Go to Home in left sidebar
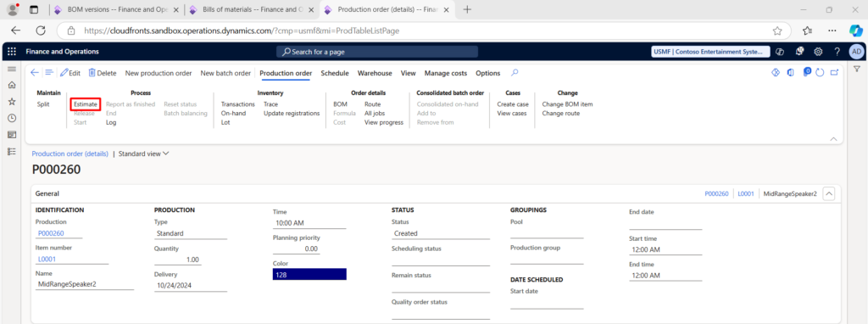Image resolution: width=868 pixels, height=324 pixels. (x=12, y=86)
